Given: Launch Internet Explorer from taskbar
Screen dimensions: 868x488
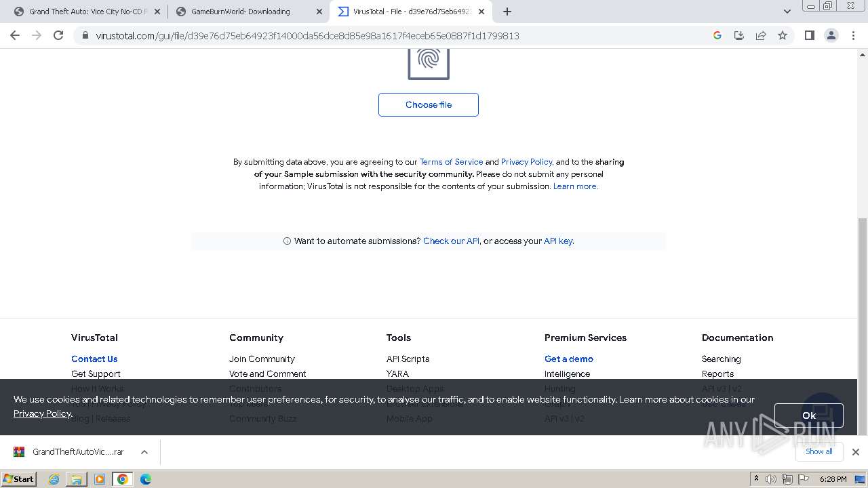Looking at the screenshot, I should pyautogui.click(x=54, y=479).
